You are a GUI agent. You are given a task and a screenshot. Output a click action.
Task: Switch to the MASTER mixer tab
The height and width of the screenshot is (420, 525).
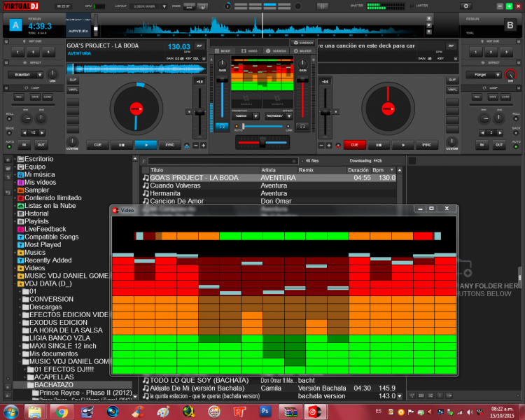tap(304, 51)
